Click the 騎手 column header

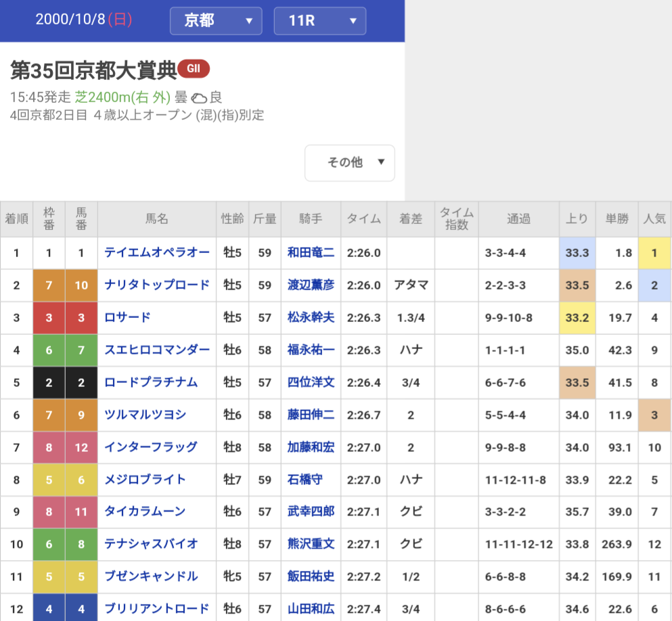click(311, 219)
